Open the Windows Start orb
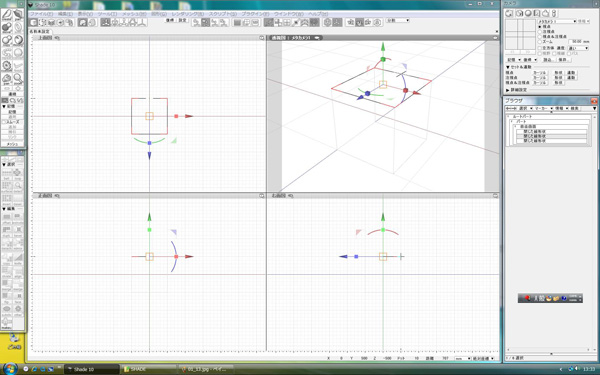The width and height of the screenshot is (600, 375). click(10, 369)
